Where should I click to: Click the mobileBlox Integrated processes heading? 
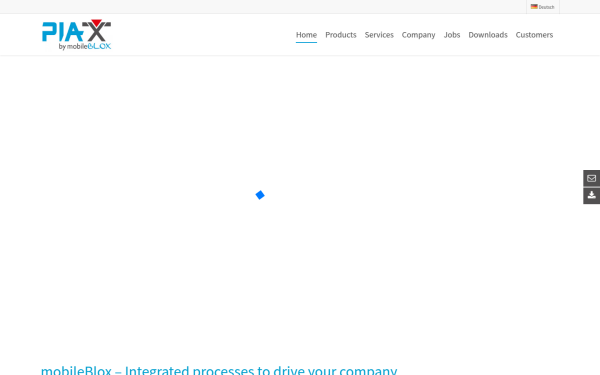coord(219,370)
